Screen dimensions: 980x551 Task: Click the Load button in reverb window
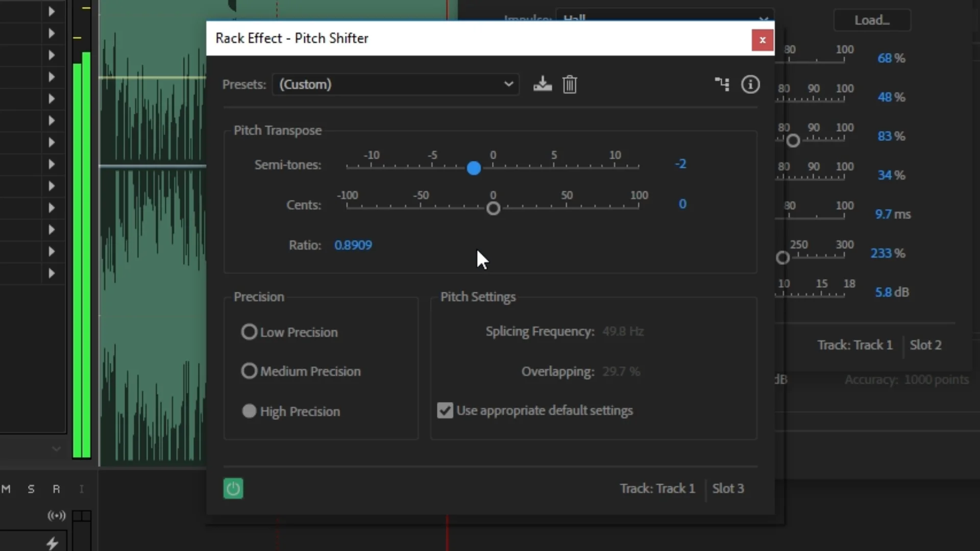pyautogui.click(x=872, y=20)
